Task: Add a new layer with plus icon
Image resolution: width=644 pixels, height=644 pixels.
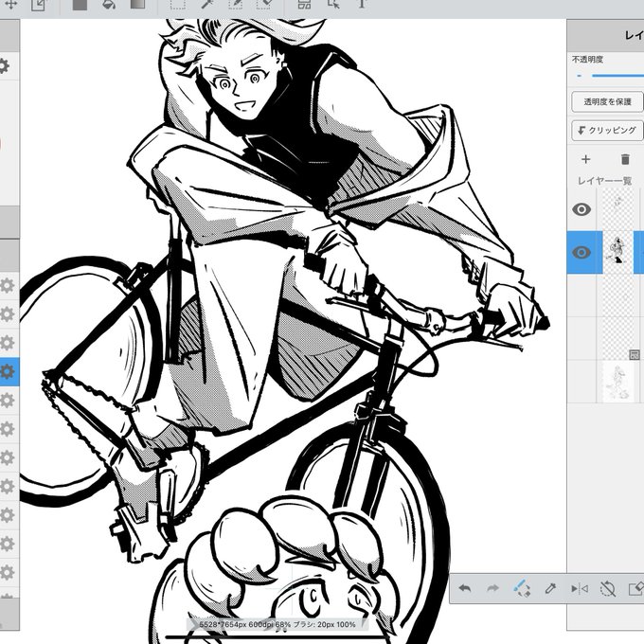Action: pos(586,159)
